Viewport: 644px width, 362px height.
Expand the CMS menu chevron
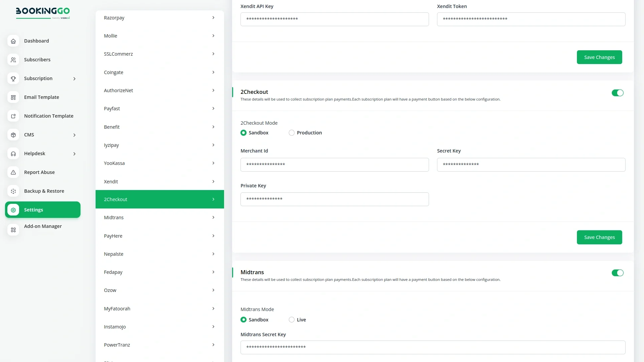coord(74,135)
